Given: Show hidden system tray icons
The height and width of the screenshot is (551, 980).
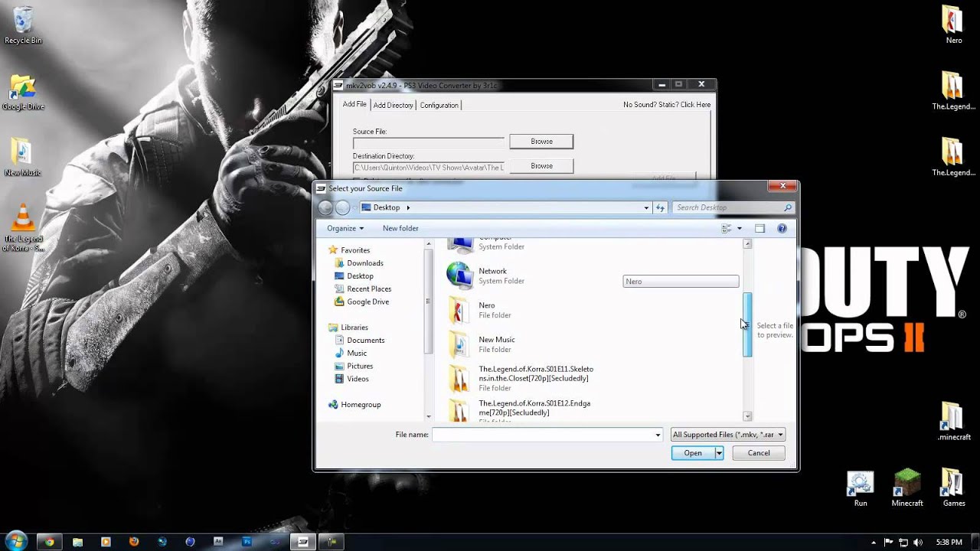Looking at the screenshot, I should [873, 543].
